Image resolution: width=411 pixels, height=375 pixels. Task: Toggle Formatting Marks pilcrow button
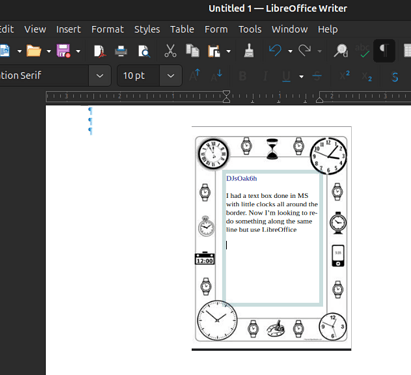384,51
